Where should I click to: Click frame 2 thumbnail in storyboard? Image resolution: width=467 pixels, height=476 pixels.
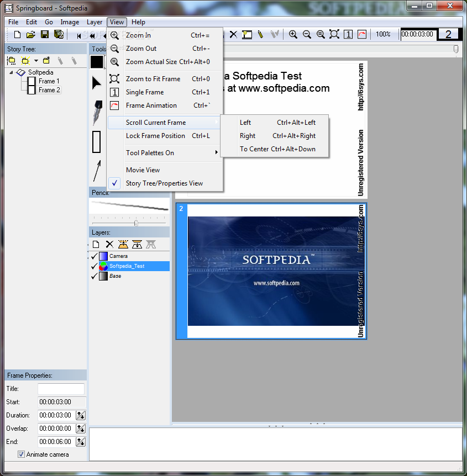(x=271, y=271)
